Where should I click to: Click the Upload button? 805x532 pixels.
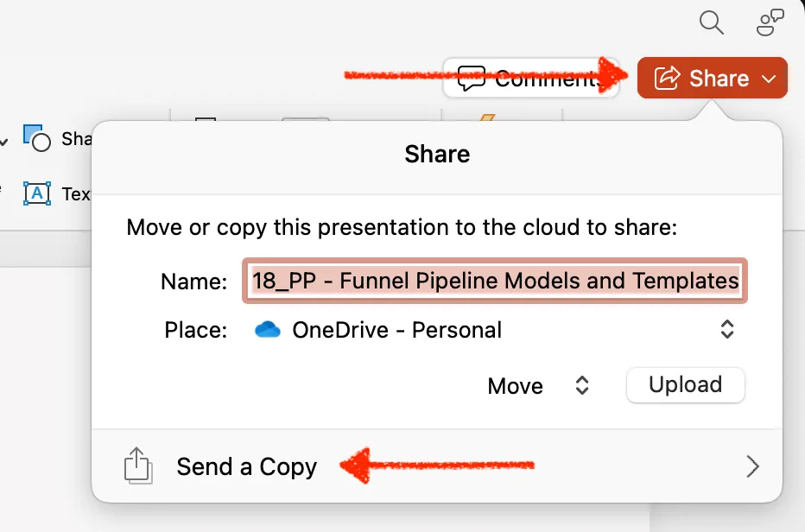click(x=686, y=384)
